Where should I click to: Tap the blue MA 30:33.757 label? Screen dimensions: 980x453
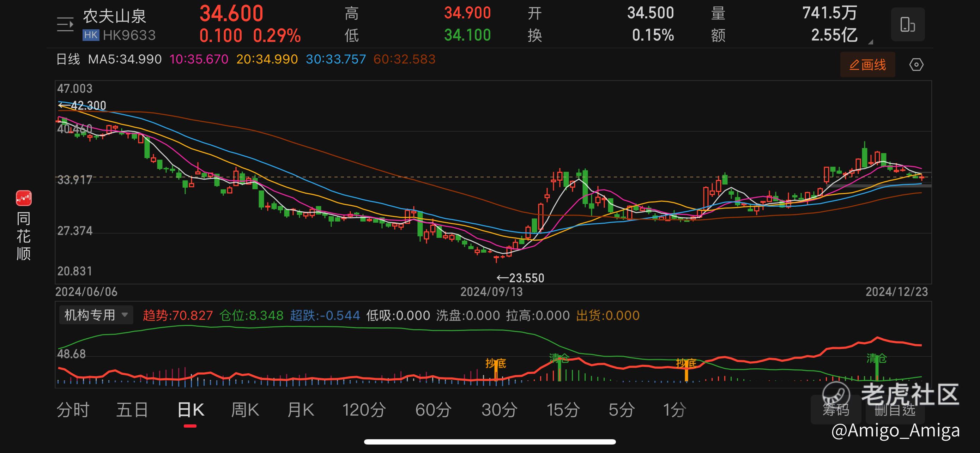[335, 59]
